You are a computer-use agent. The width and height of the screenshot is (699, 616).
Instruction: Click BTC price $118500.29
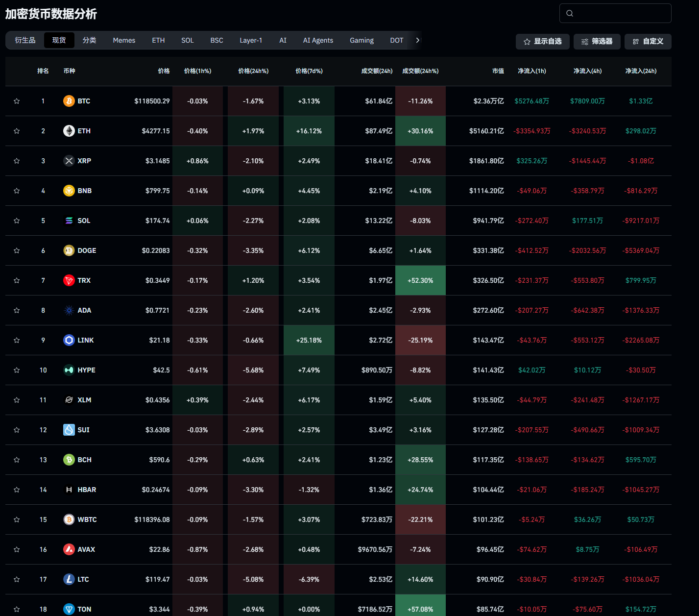click(152, 101)
